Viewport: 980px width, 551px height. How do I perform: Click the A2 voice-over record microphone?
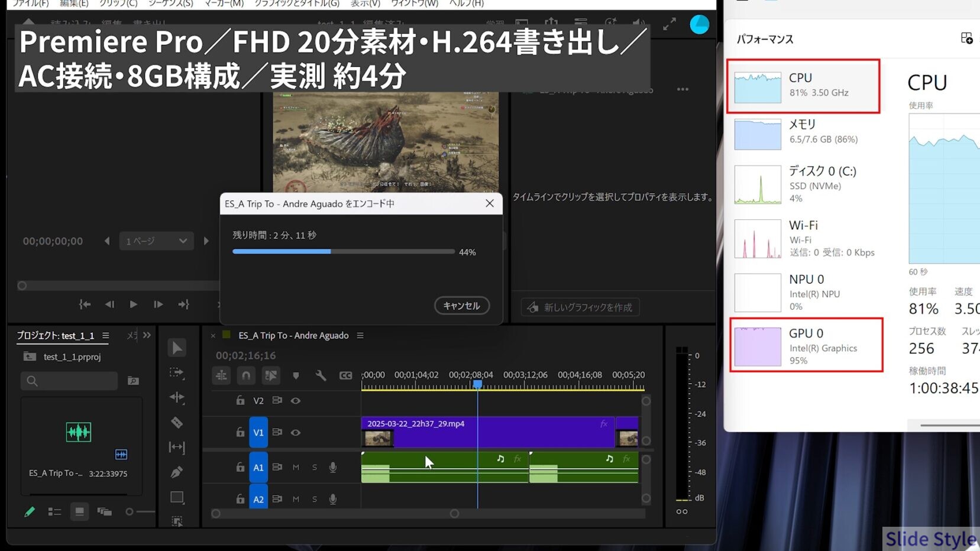(x=333, y=499)
